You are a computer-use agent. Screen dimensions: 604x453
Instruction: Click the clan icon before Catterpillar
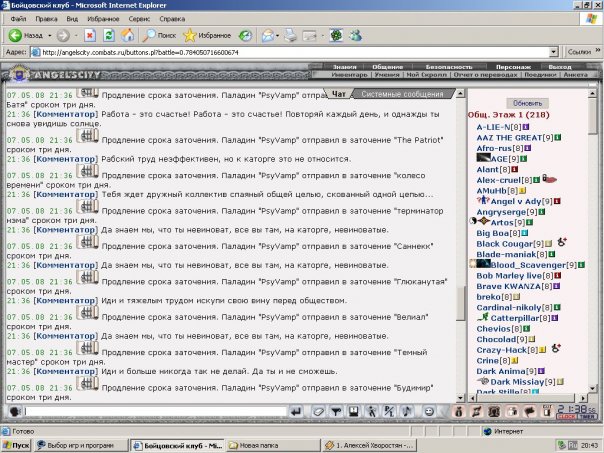(483, 317)
